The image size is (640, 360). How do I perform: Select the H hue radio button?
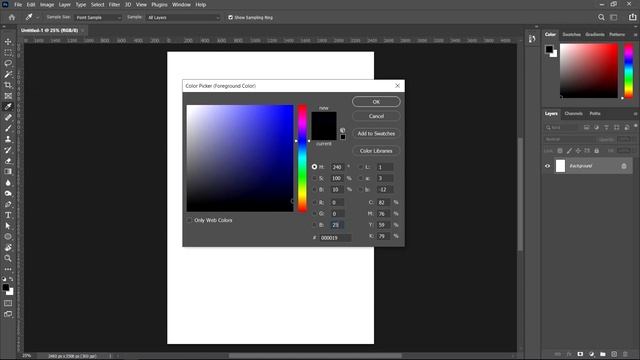(x=314, y=167)
